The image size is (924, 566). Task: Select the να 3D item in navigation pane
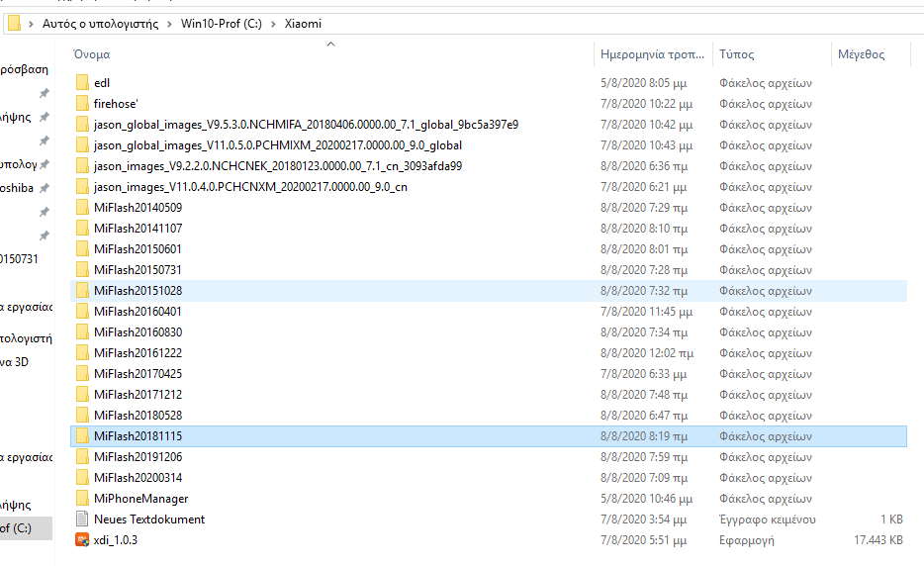(14, 362)
